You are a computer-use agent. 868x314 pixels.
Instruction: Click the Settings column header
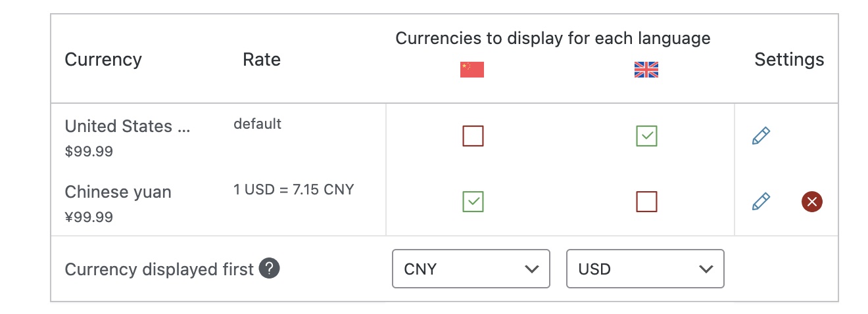(x=789, y=60)
